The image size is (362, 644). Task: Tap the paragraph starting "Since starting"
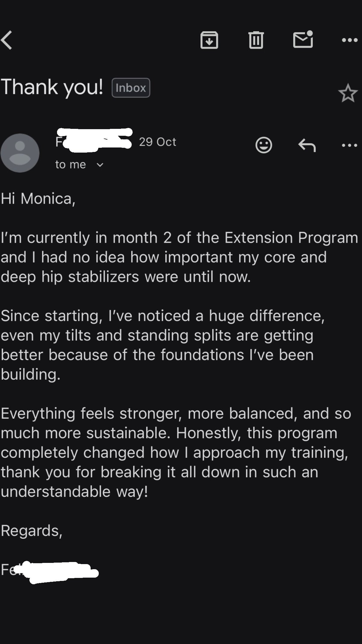click(x=162, y=345)
